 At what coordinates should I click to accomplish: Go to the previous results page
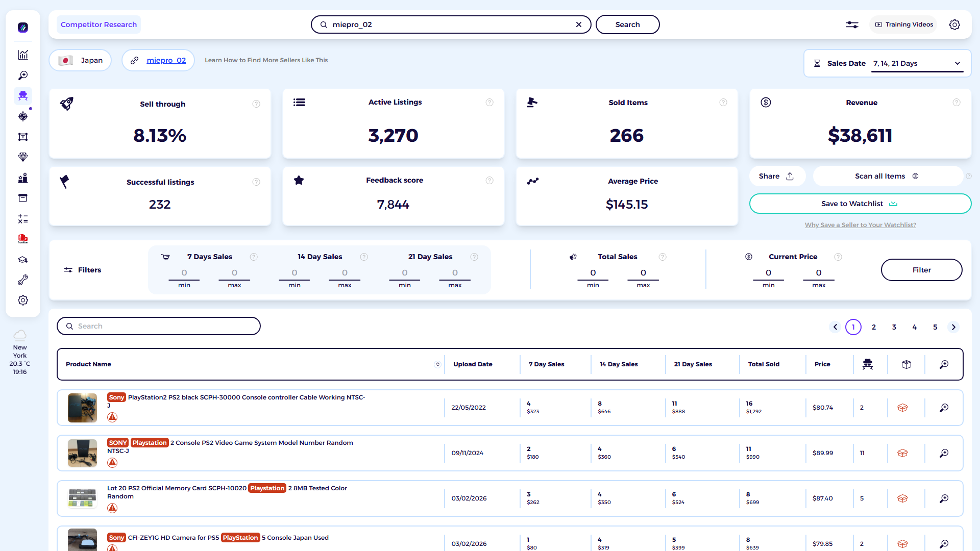click(x=835, y=327)
